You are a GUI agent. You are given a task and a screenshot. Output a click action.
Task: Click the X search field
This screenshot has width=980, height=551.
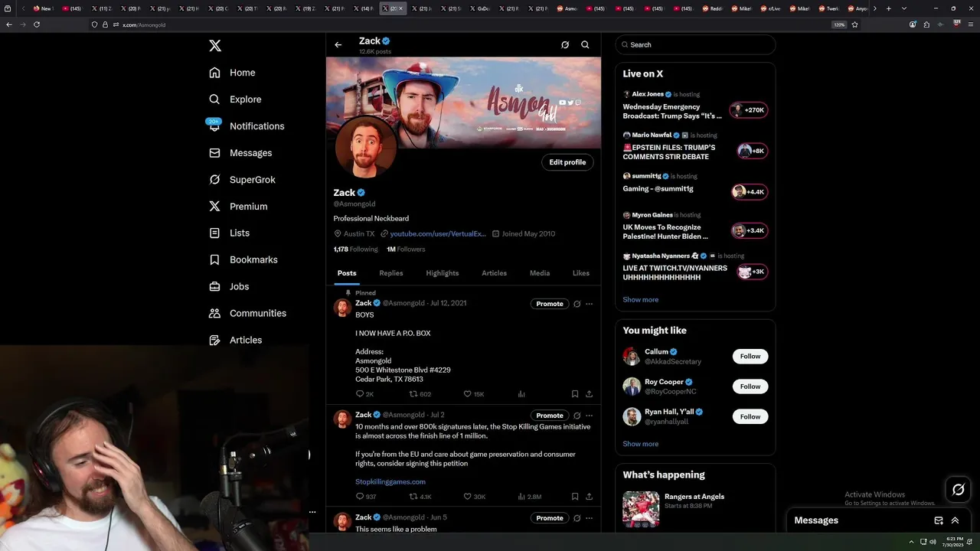tap(695, 45)
